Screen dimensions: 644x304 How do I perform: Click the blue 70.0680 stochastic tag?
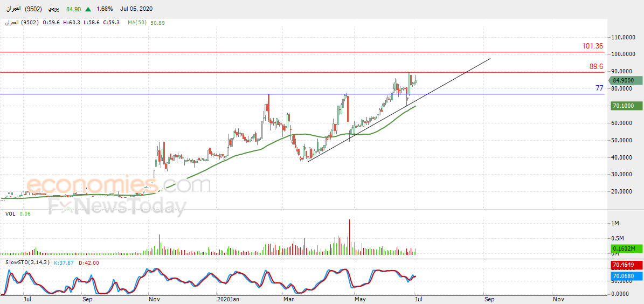626,277
